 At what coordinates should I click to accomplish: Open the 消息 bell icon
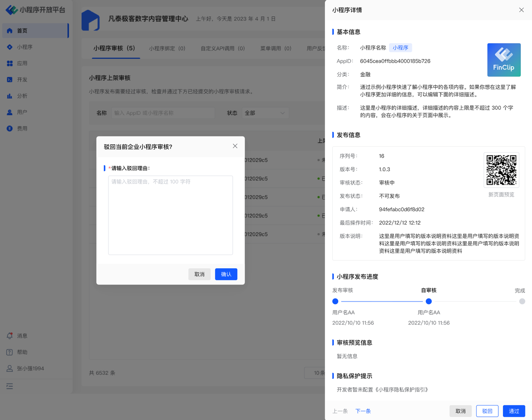[x=10, y=336]
